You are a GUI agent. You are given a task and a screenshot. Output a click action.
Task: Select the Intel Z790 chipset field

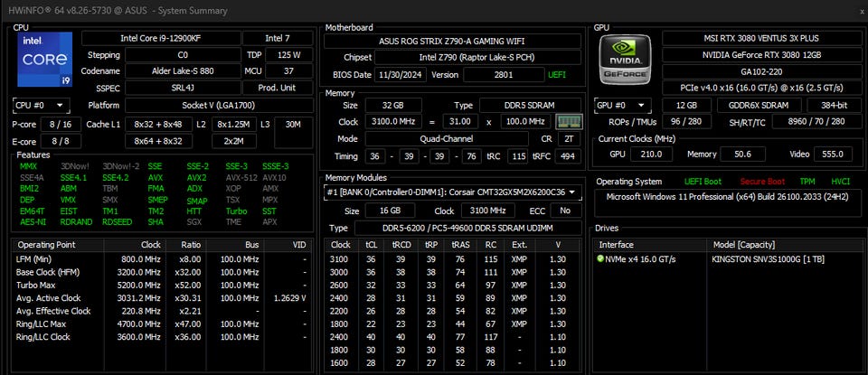(477, 58)
